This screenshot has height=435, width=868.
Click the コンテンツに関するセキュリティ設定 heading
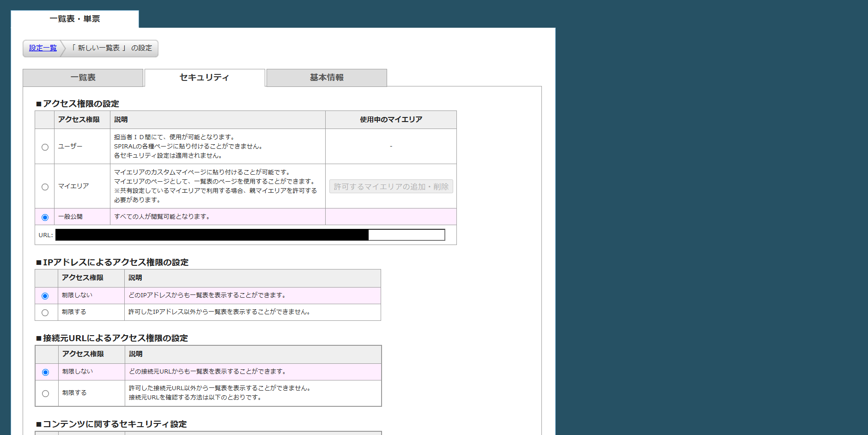[111, 424]
